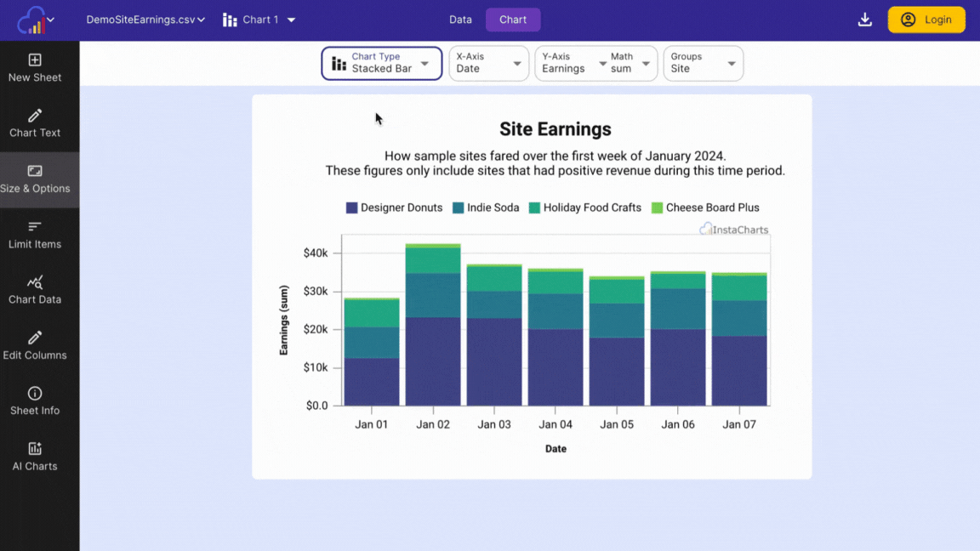The image size is (980, 551).
Task: Click the Login button
Action: coord(926,20)
